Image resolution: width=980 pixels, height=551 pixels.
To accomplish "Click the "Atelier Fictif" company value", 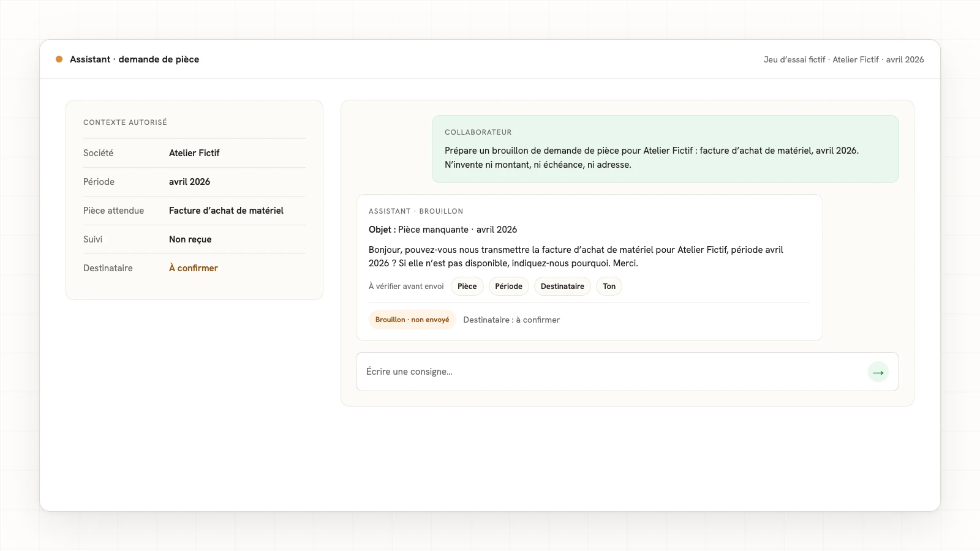I will (x=194, y=153).
